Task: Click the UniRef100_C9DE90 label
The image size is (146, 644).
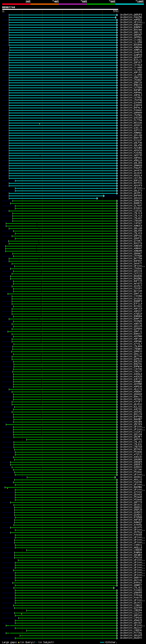Action: 131,631
